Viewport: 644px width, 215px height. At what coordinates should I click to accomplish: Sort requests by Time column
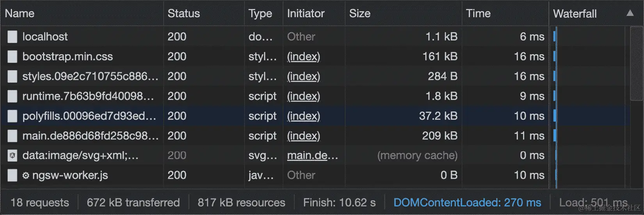click(x=478, y=13)
